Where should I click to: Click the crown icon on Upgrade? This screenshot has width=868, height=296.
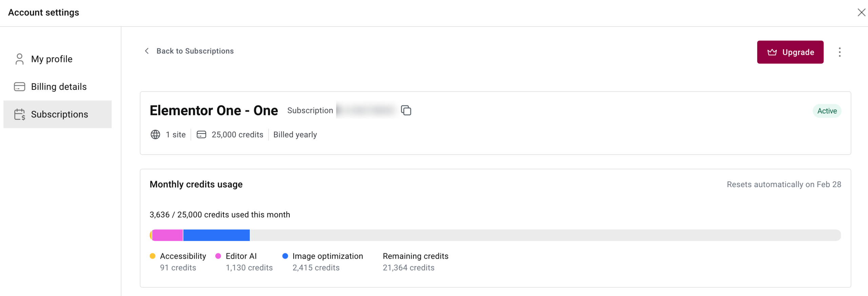[772, 52]
